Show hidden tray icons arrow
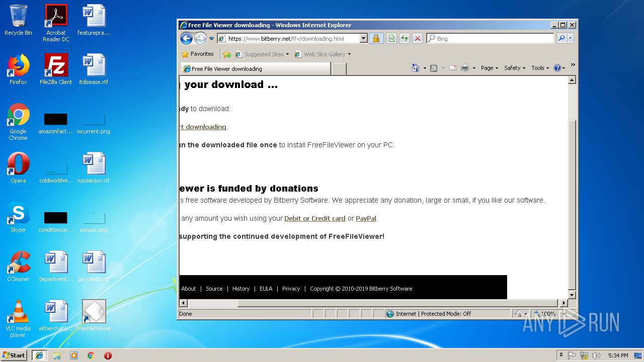This screenshot has height=362, width=644. click(x=561, y=355)
